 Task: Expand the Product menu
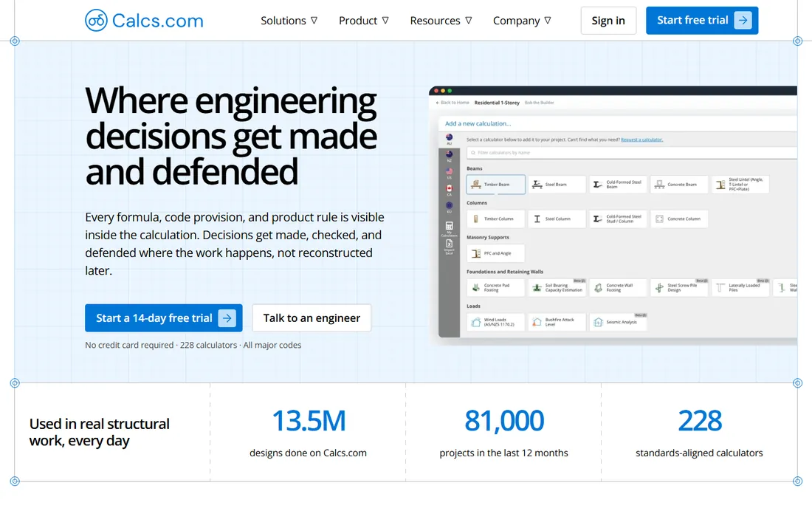pyautogui.click(x=363, y=21)
